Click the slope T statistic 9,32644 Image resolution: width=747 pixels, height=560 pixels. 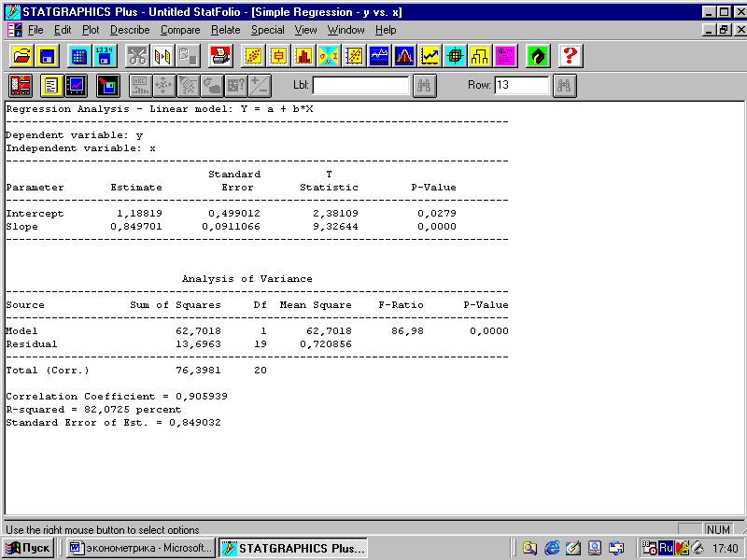(335, 227)
